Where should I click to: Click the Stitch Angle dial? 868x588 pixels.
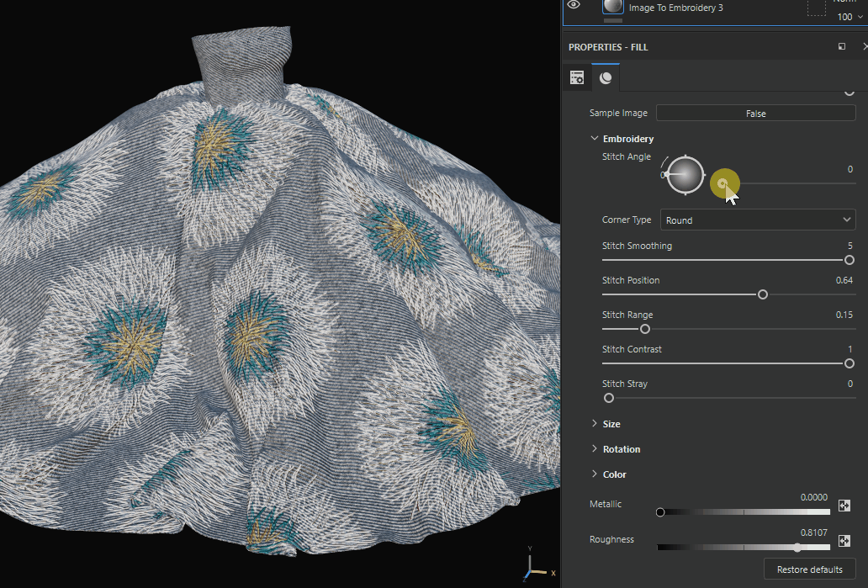click(685, 175)
